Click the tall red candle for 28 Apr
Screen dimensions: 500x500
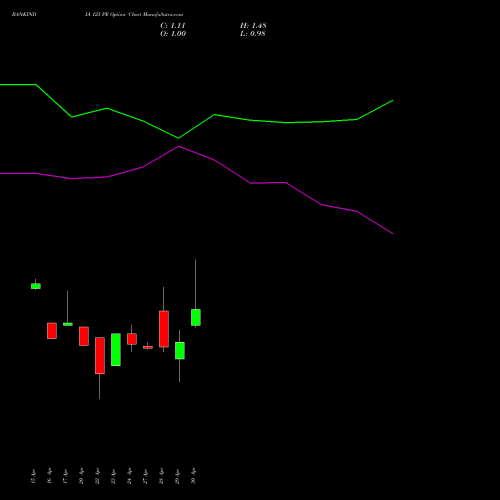(164, 329)
